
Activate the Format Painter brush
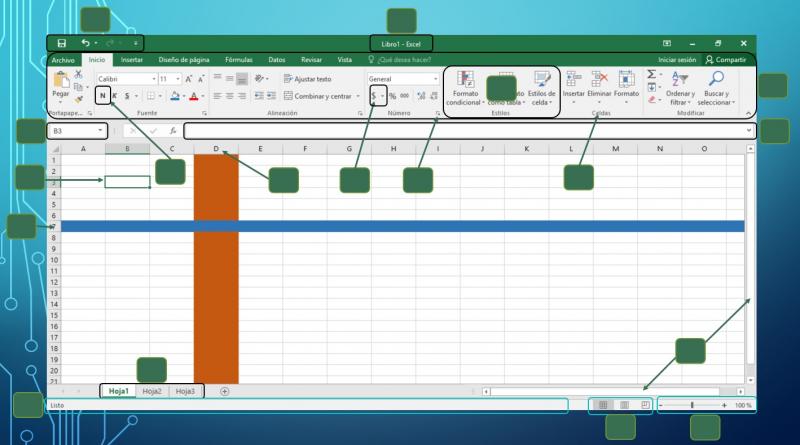tap(78, 99)
